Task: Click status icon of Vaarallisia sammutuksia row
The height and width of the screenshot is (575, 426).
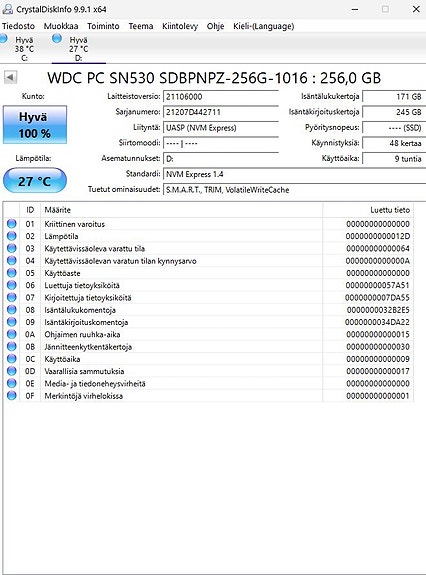Action: 12,371
